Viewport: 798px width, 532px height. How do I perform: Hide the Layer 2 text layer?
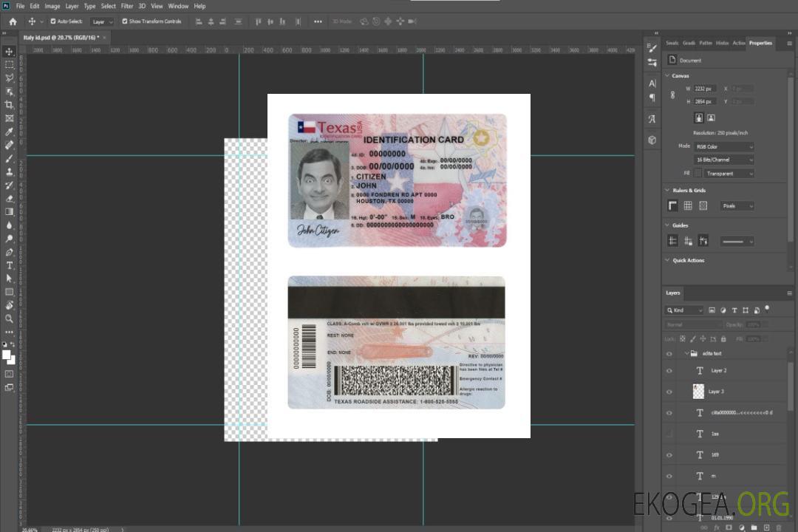click(x=669, y=371)
